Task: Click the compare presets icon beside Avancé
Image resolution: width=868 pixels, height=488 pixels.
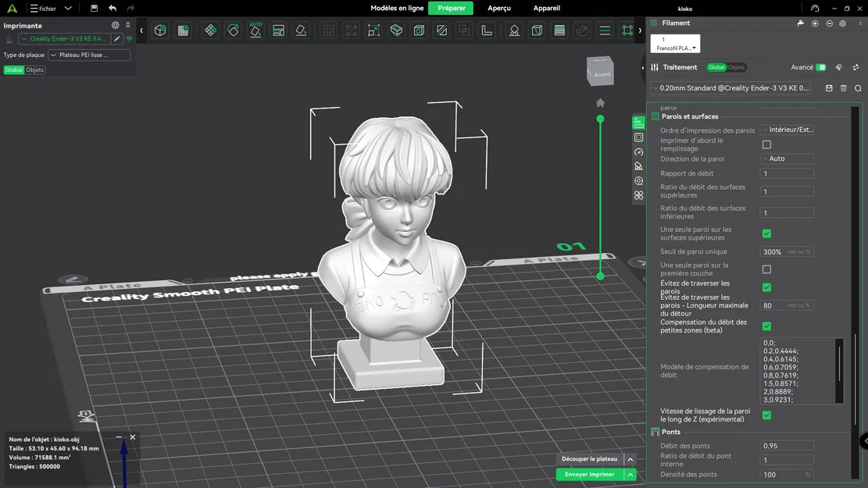Action: tap(855, 67)
